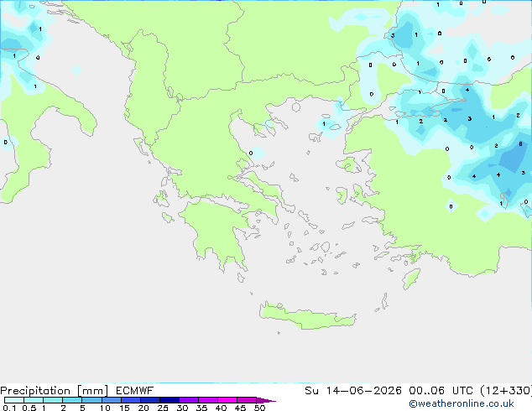Click the '(12+330)' forecast offset text
The width and height of the screenshot is (532, 411).
(x=506, y=391)
